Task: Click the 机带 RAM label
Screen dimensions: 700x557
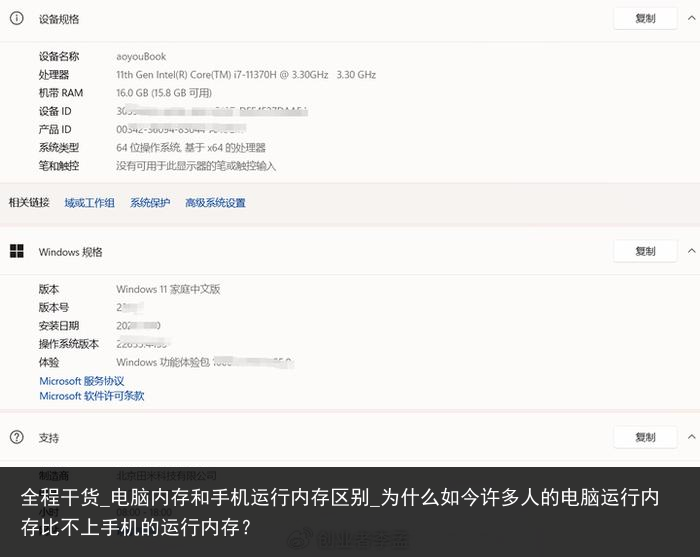Action: [61, 93]
